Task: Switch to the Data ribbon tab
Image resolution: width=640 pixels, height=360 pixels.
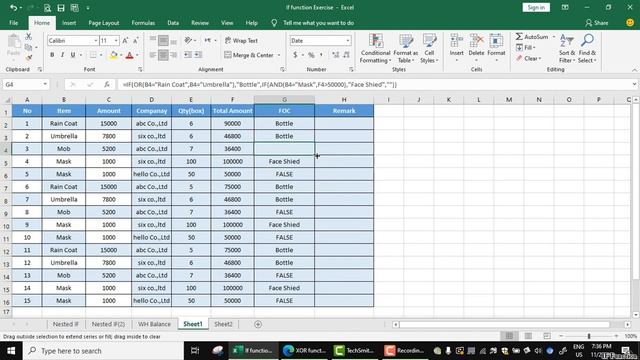Action: point(173,23)
